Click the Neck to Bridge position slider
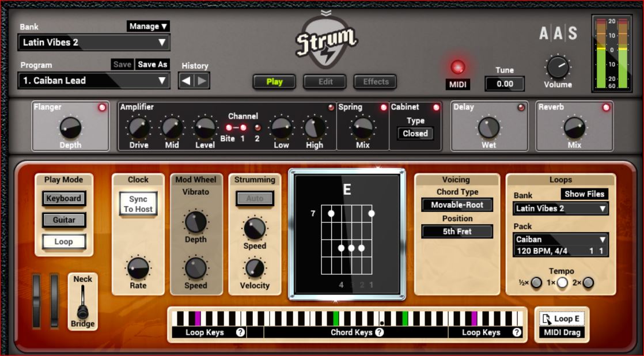This screenshot has width=644, height=356. coord(82,302)
